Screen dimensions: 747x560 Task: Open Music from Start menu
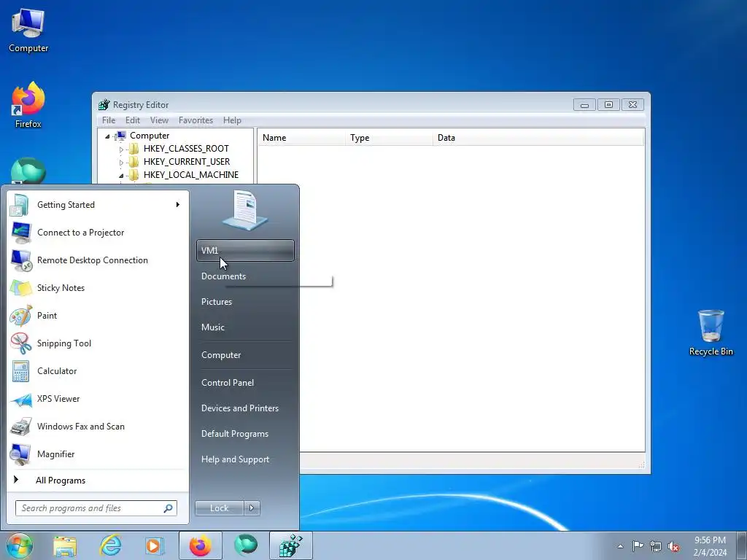click(x=245, y=327)
